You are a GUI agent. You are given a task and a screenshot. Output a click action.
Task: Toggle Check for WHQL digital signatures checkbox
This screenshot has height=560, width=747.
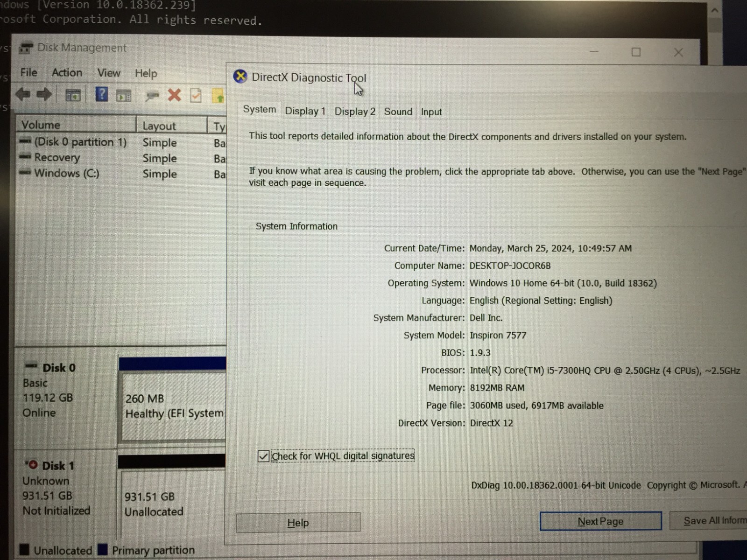point(263,456)
